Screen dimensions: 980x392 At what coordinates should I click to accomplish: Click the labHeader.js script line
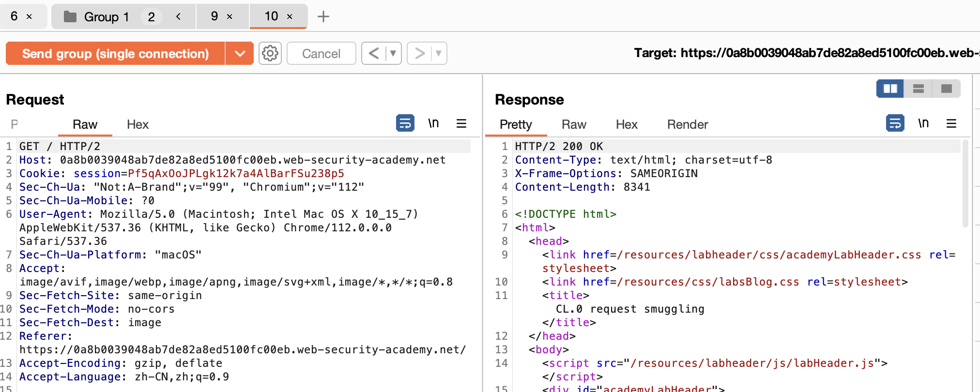pos(715,363)
